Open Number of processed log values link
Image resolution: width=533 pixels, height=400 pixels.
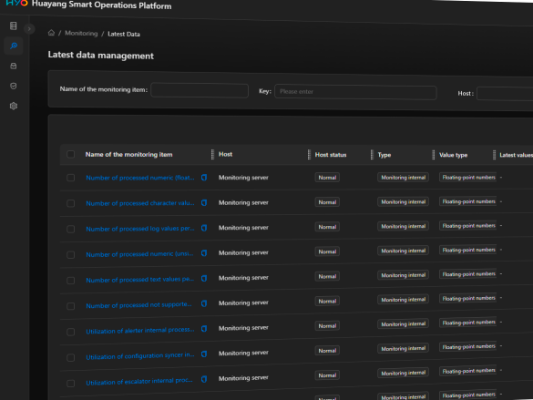point(140,229)
